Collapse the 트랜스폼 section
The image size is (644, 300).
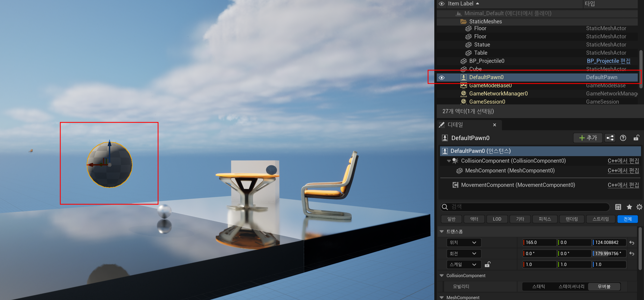(442, 231)
